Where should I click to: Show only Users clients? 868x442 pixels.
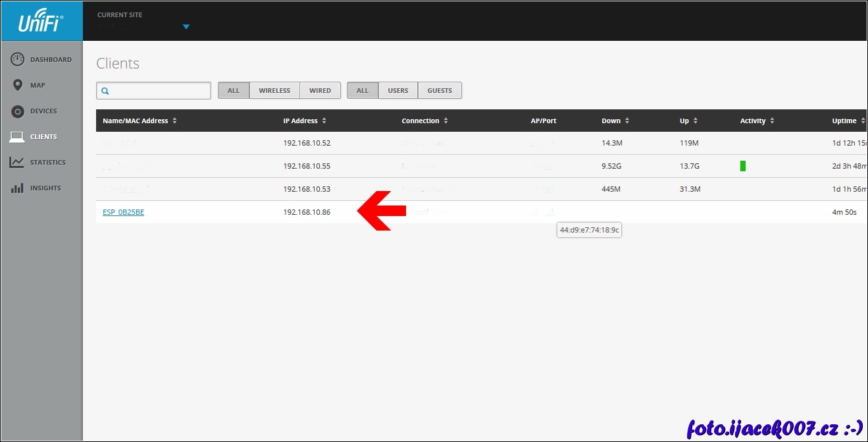(x=398, y=91)
